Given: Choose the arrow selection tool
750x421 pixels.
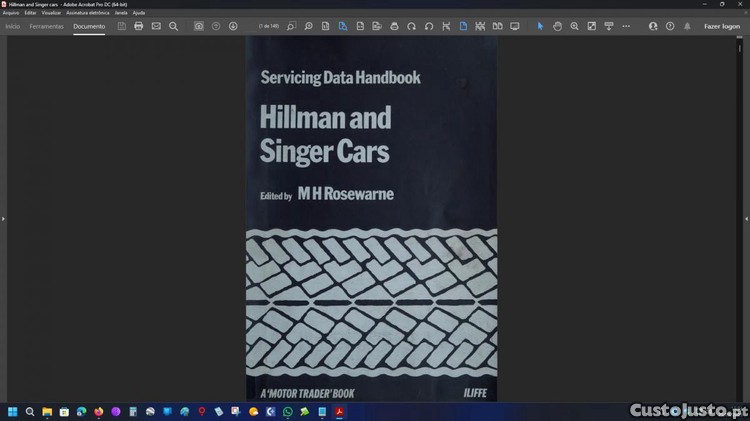Looking at the screenshot, I should pos(540,26).
